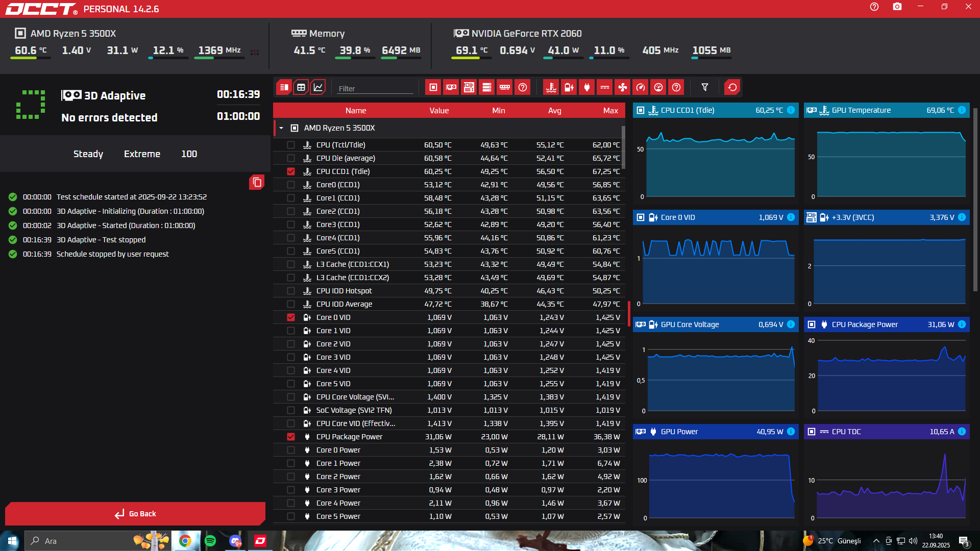Click the copy log icon
This screenshot has width=980, height=551.
pos(257,182)
